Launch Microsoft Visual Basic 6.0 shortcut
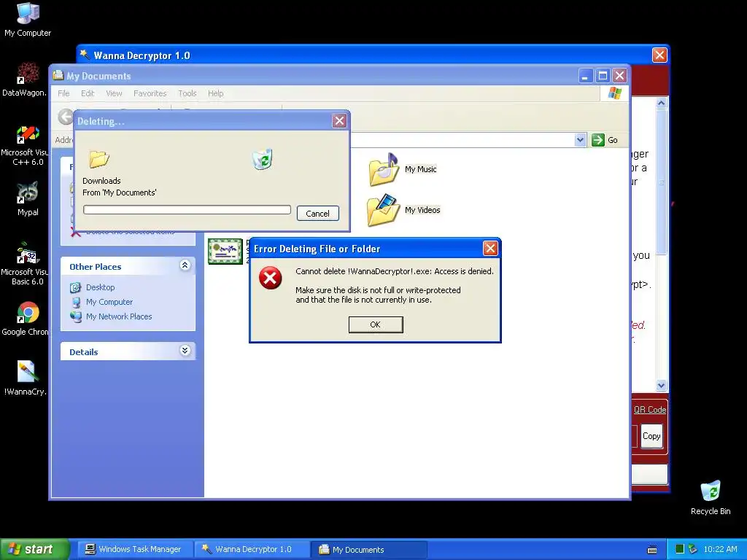Image resolution: width=747 pixels, height=560 pixels. (26, 264)
